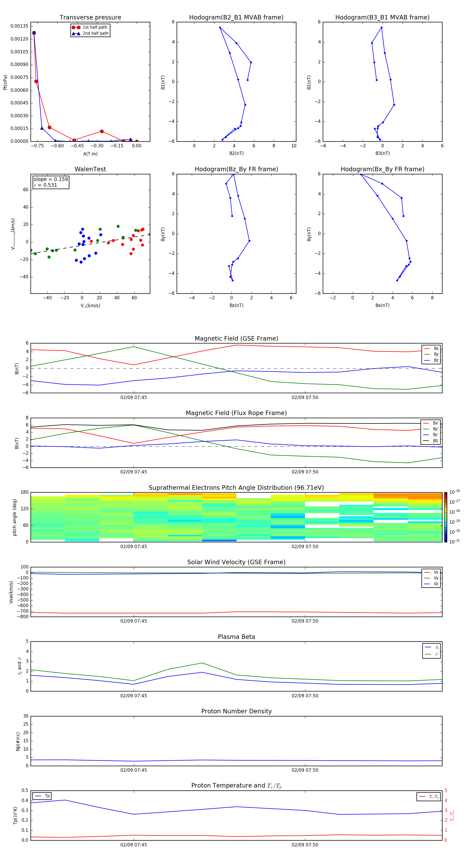473x868 pixels.
Task: Click the "WalenTest" plot title
Action: (x=90, y=169)
